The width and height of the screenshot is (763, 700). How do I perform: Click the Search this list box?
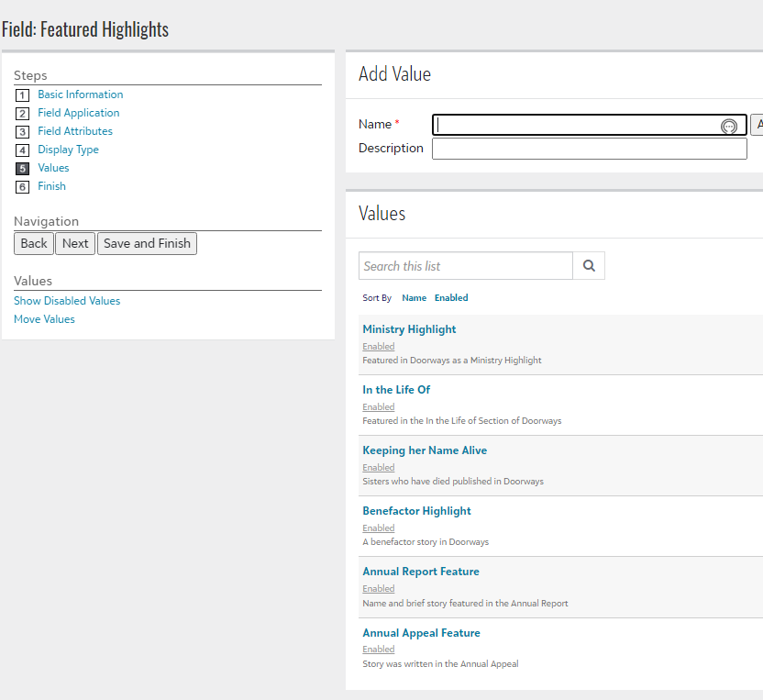point(465,266)
